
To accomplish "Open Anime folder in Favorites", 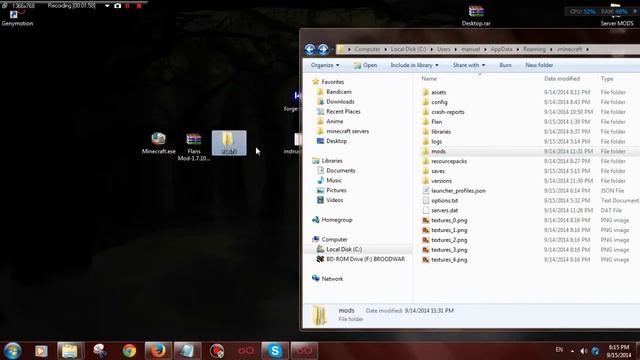I will pyautogui.click(x=330, y=121).
